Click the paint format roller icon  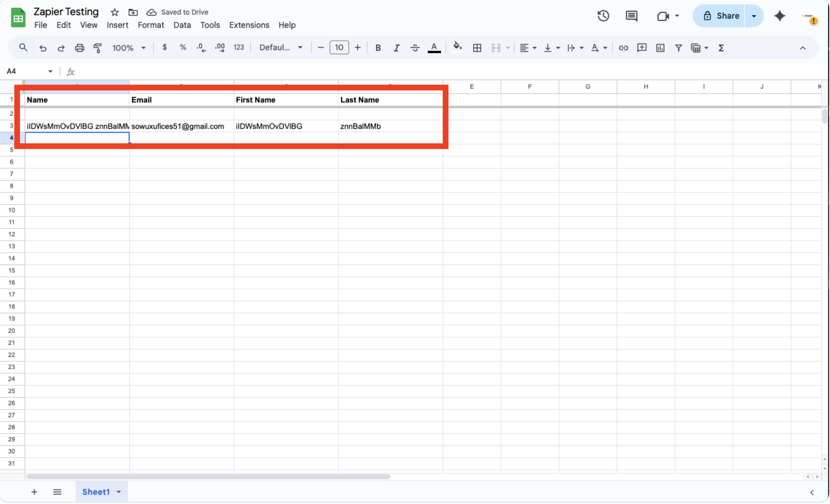coord(98,48)
